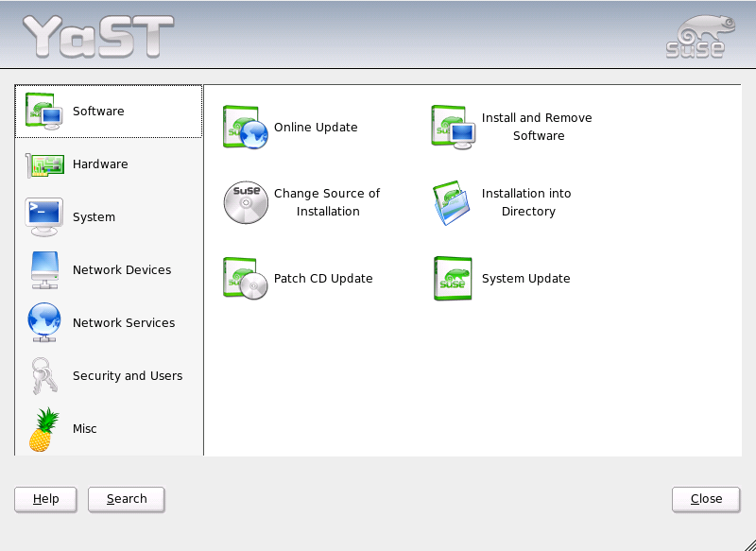The width and height of the screenshot is (756, 551).
Task: Select System terminal monitor icon
Action: tap(43, 217)
